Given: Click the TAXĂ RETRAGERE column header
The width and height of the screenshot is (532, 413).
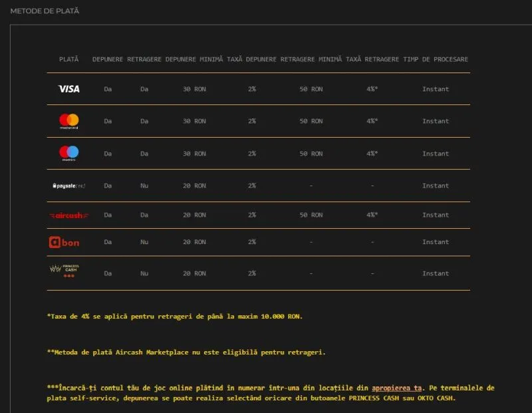Looking at the screenshot, I should tap(372, 59).
